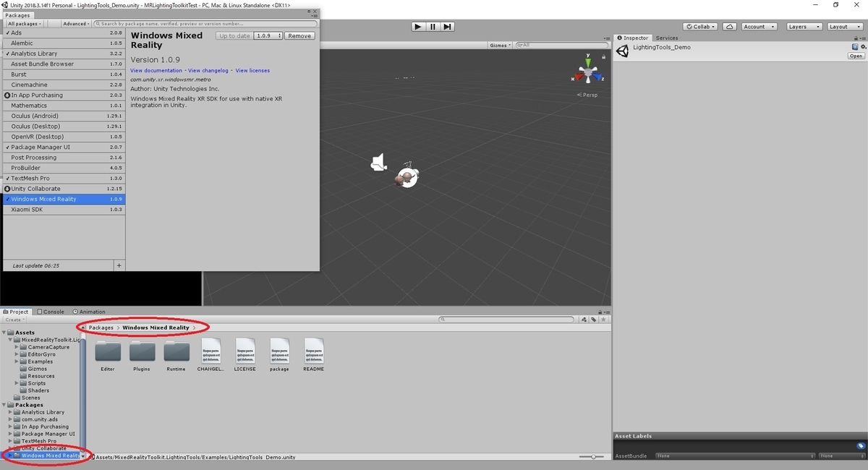Switch to the Project tab

pos(16,312)
